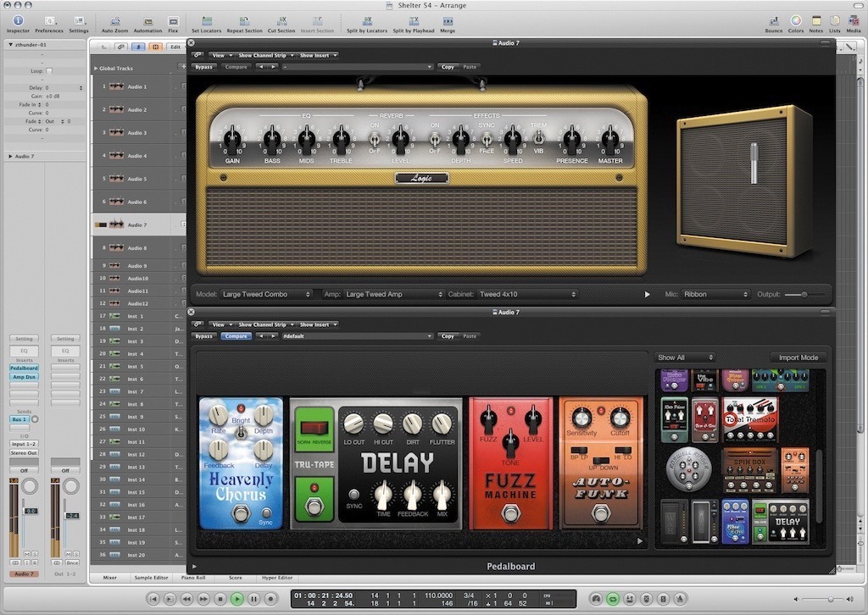Click the Repeat Section icon
Image resolution: width=868 pixels, height=615 pixels.
pos(244,21)
